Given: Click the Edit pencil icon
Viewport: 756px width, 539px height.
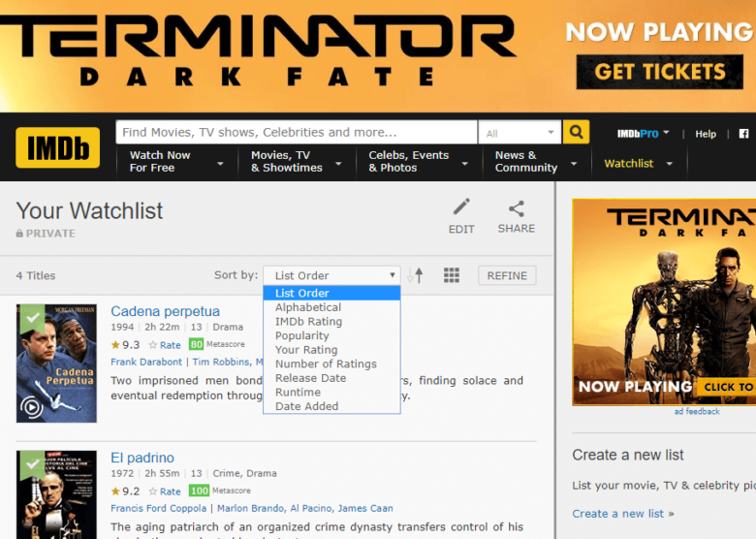Looking at the screenshot, I should click(x=461, y=207).
